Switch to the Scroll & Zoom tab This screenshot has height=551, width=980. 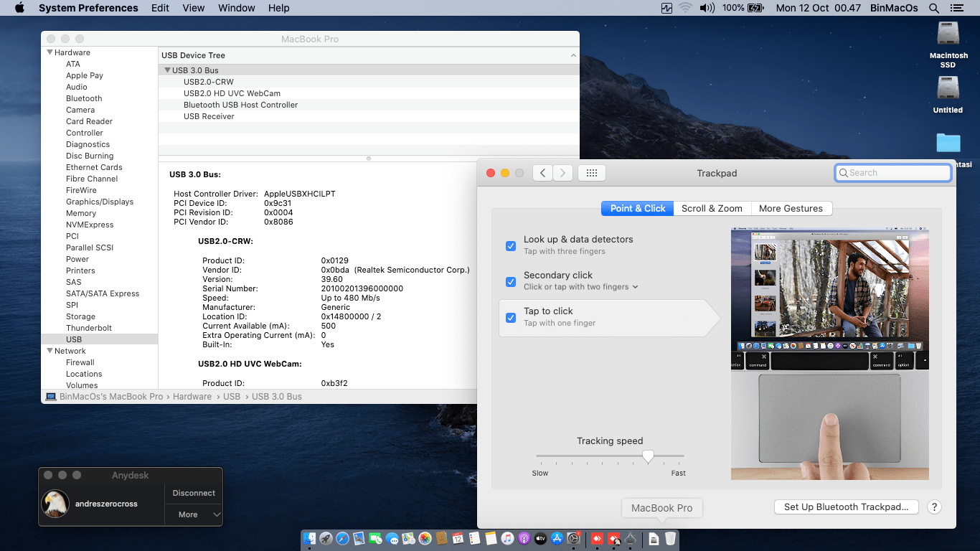click(x=712, y=208)
